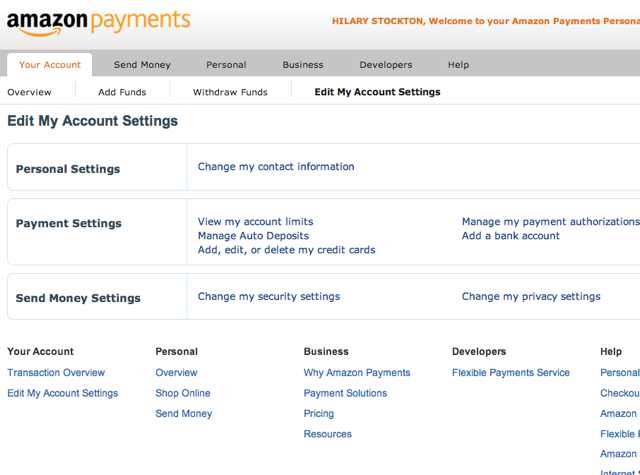
Task: Click the footer Developers heading
Action: click(479, 351)
